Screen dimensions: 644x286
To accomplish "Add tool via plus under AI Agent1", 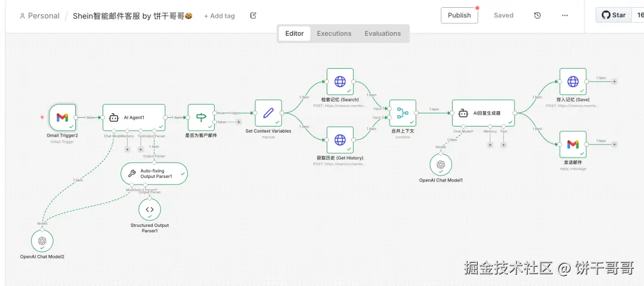I will tap(141, 149).
